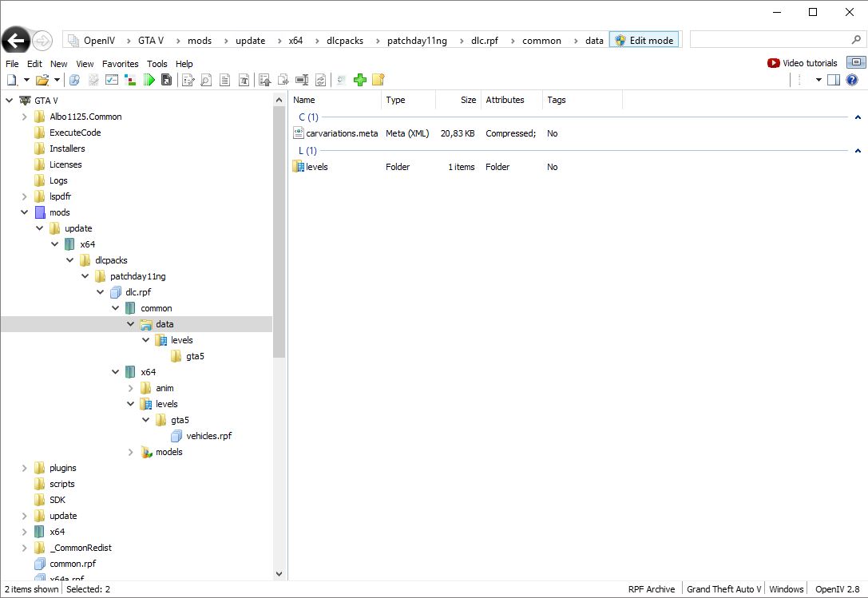Open the view options dropdown arrow
This screenshot has width=868, height=598.
(x=818, y=80)
